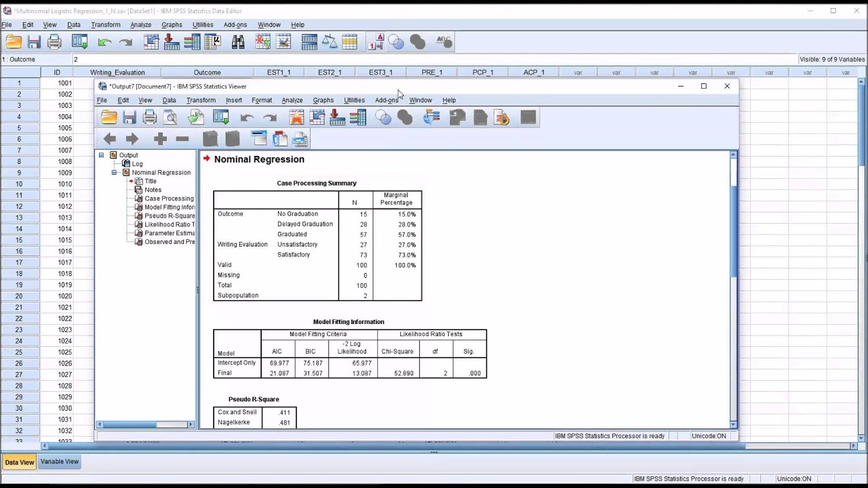The height and width of the screenshot is (488, 868).
Task: Open a data file from the Data Editor toolbar
Action: pyautogui.click(x=14, y=42)
